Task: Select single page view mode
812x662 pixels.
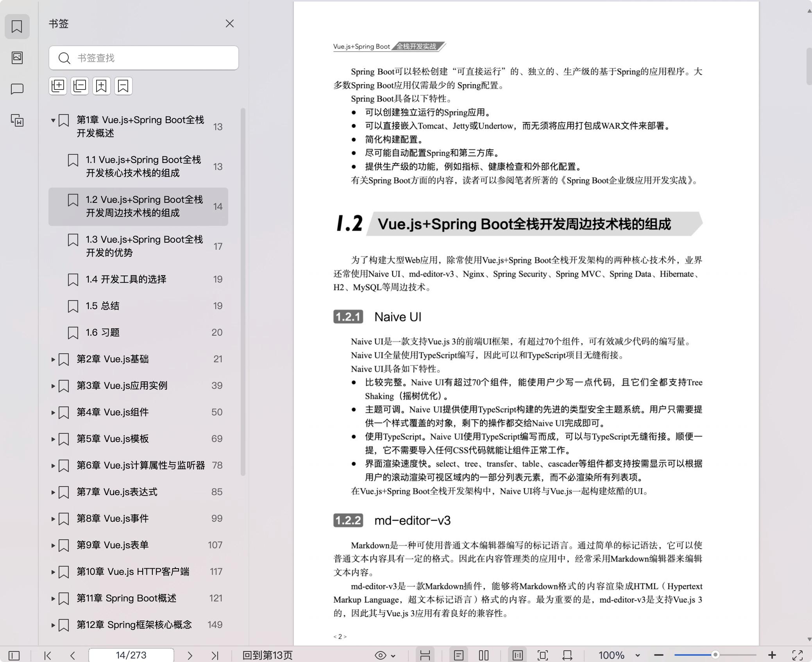Action: [x=459, y=655]
